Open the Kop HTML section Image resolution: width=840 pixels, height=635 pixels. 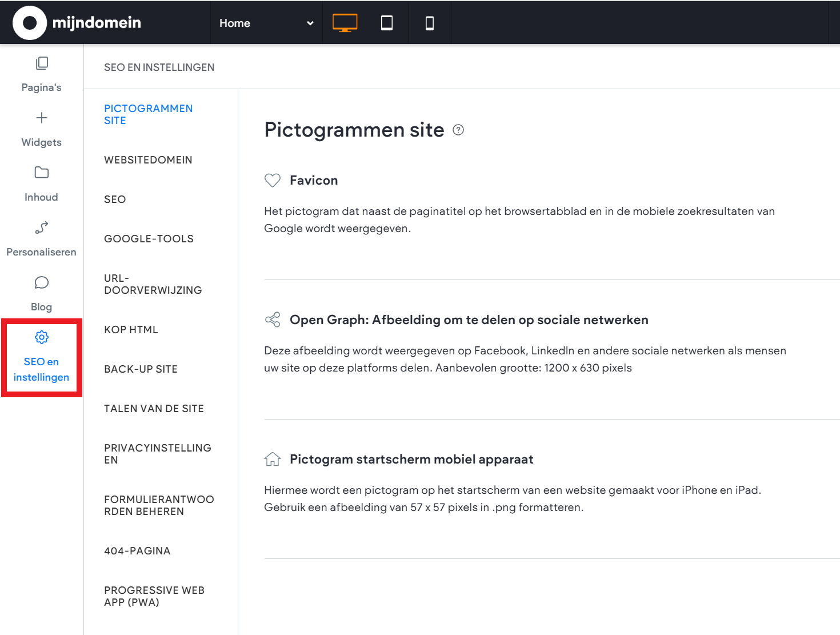coord(131,330)
